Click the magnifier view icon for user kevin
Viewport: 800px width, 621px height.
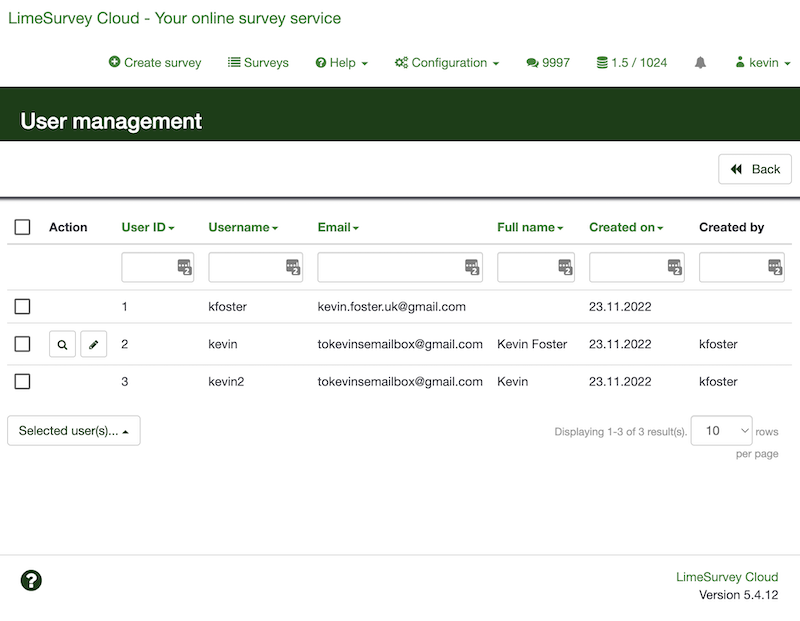point(62,344)
